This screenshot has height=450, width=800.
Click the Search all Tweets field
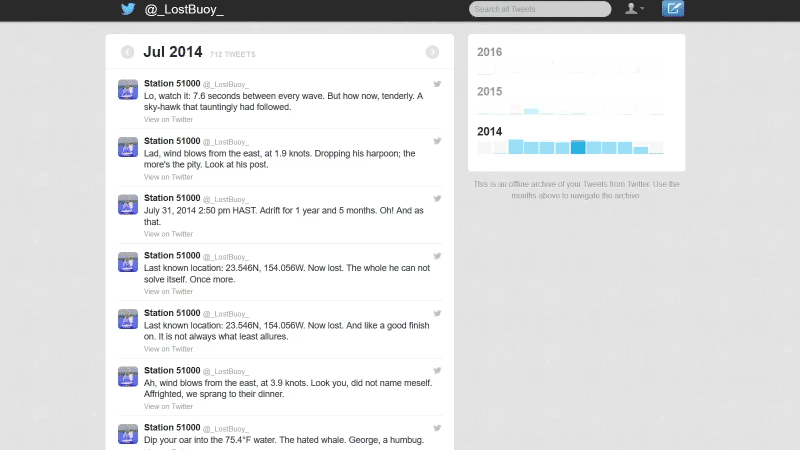539,9
